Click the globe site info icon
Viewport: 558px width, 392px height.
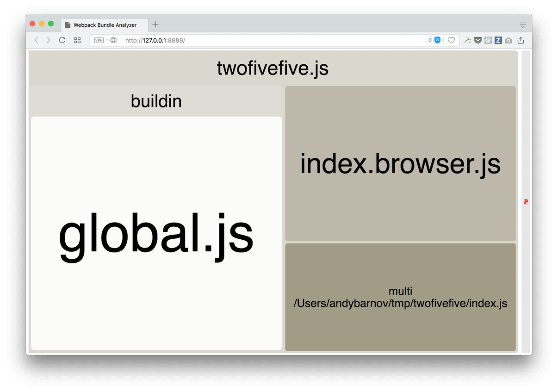[113, 40]
